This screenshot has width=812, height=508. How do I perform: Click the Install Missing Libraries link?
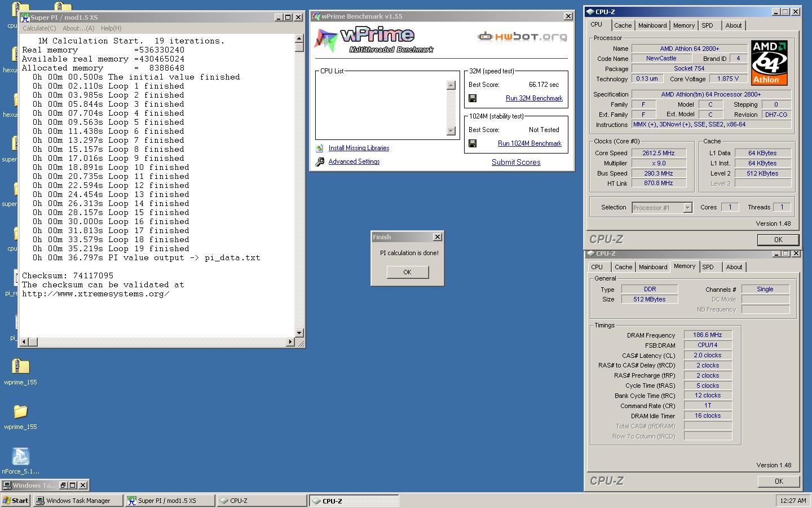pos(359,148)
